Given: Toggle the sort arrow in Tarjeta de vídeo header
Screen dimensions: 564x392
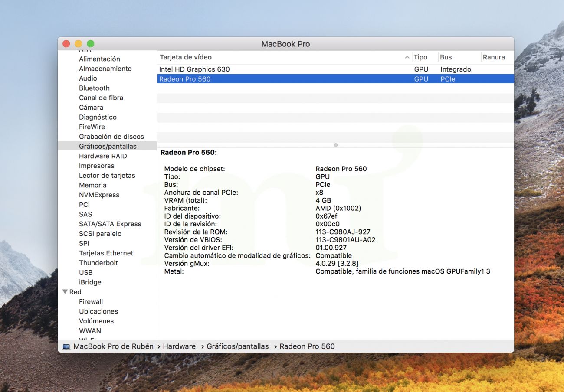Looking at the screenshot, I should [x=407, y=57].
